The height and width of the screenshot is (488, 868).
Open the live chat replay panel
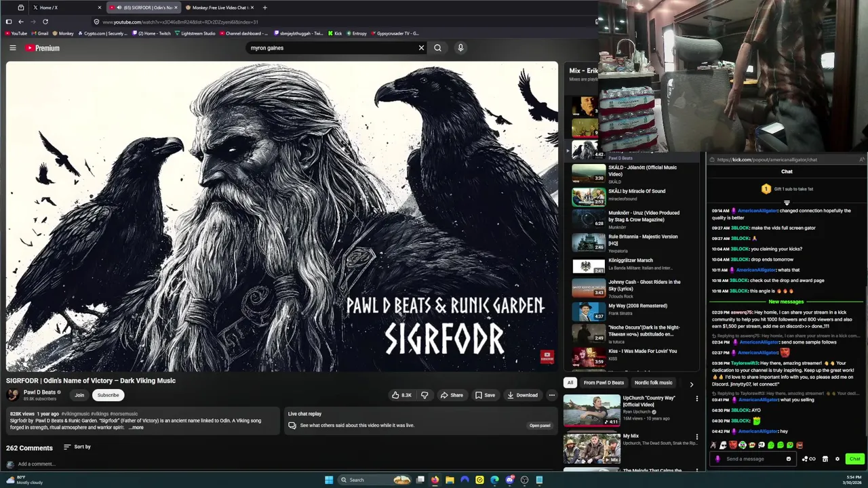point(540,426)
